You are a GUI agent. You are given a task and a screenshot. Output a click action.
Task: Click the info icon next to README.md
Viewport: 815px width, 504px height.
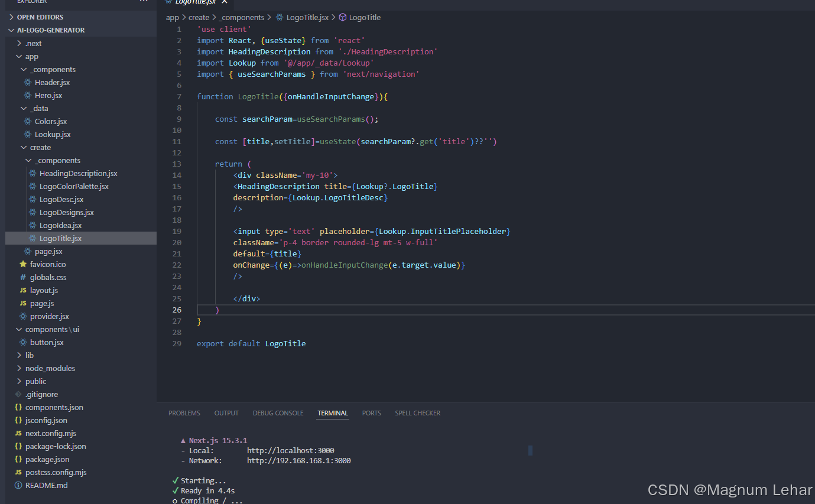pyautogui.click(x=18, y=485)
